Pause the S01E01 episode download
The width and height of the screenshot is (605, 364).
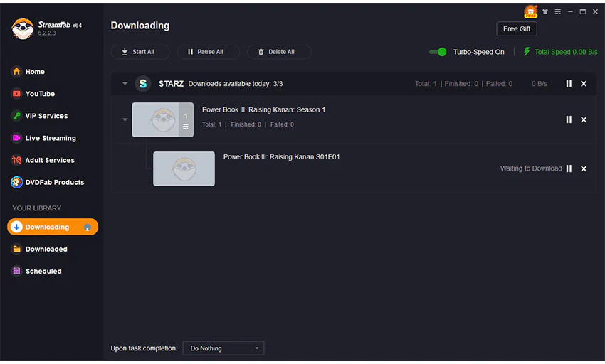(569, 168)
